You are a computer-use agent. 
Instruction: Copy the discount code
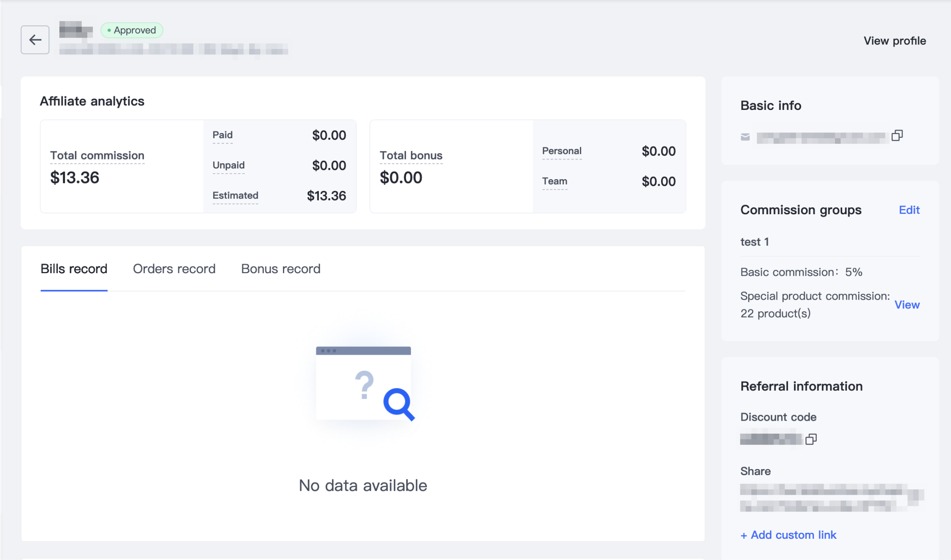(x=811, y=439)
